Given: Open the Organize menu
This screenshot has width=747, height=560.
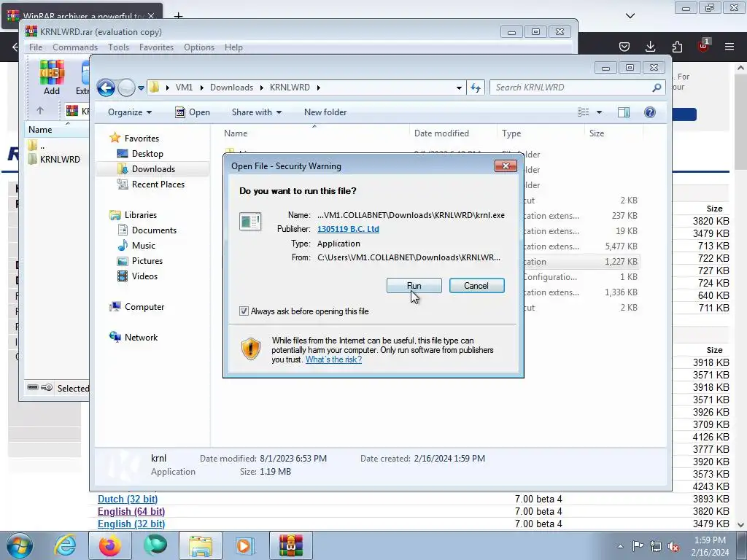Looking at the screenshot, I should click(x=130, y=112).
